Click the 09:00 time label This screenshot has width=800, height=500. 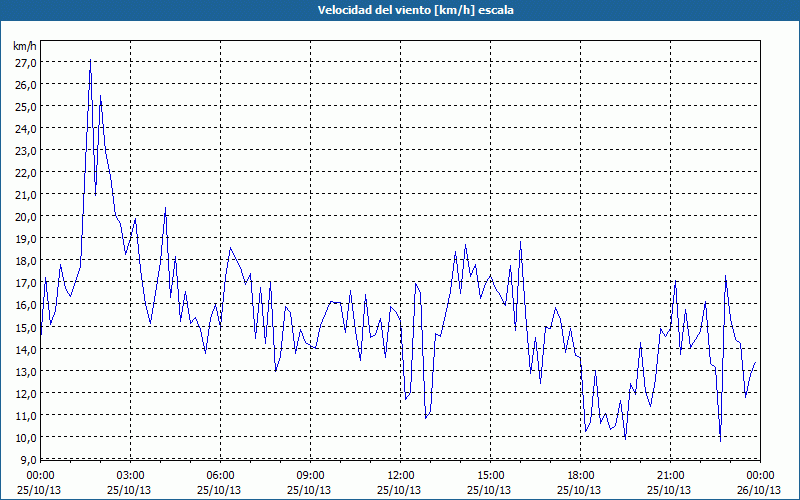(x=310, y=476)
